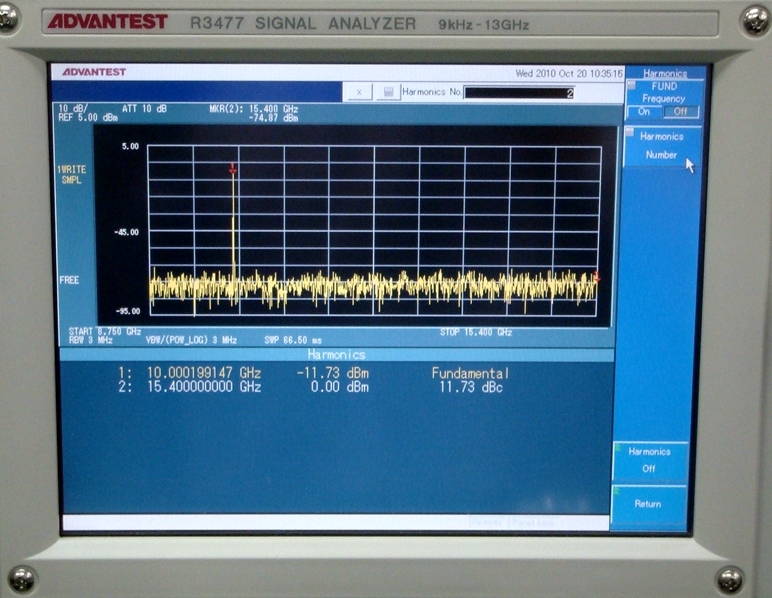Viewport: 772px width, 598px height.
Task: Click the X cancel button beside Harmonics No.
Action: click(x=359, y=92)
